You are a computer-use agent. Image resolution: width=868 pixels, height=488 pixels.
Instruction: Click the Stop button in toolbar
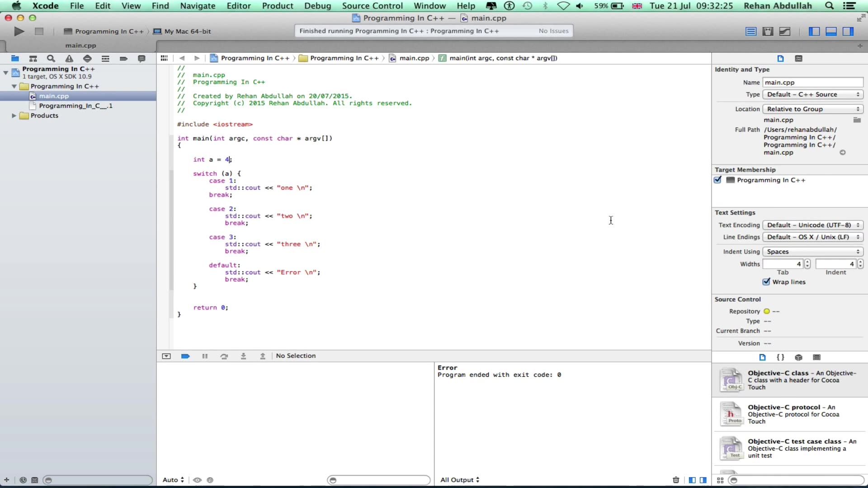point(39,31)
